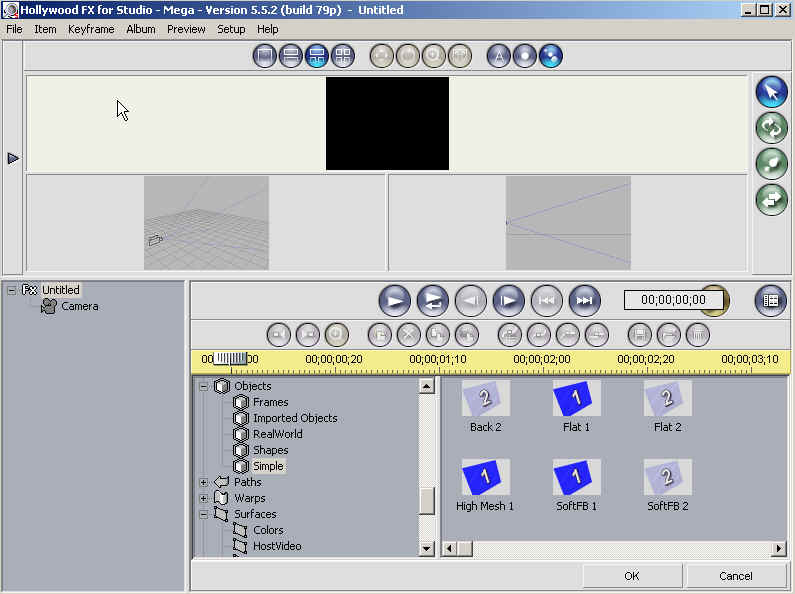Select the Frames objects folder

(271, 402)
